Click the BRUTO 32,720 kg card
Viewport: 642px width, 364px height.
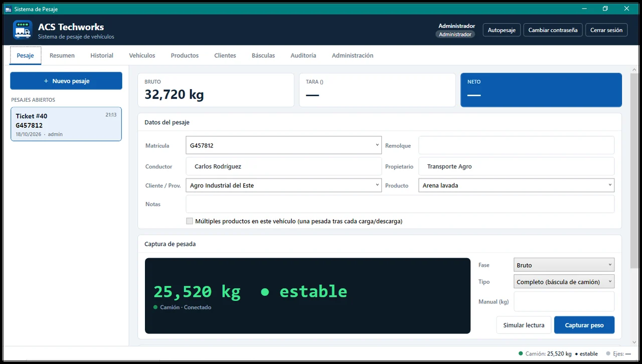pyautogui.click(x=216, y=90)
